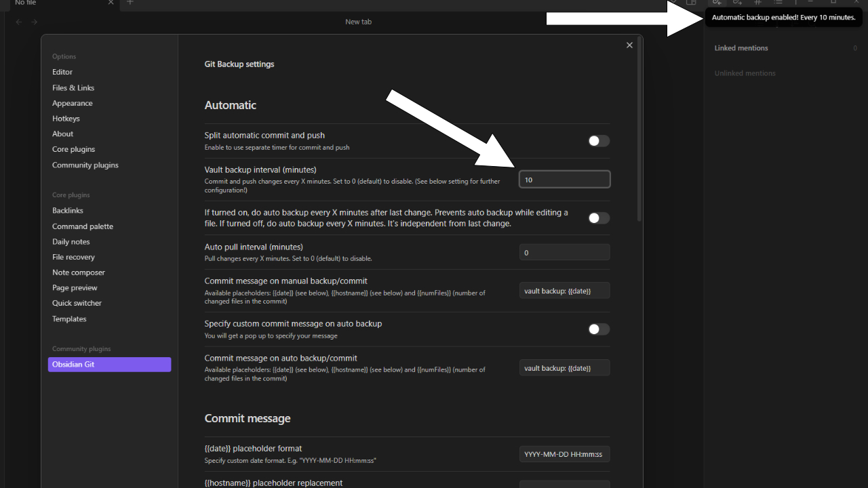Close the 'No file' tab
868x488 pixels.
(111, 3)
